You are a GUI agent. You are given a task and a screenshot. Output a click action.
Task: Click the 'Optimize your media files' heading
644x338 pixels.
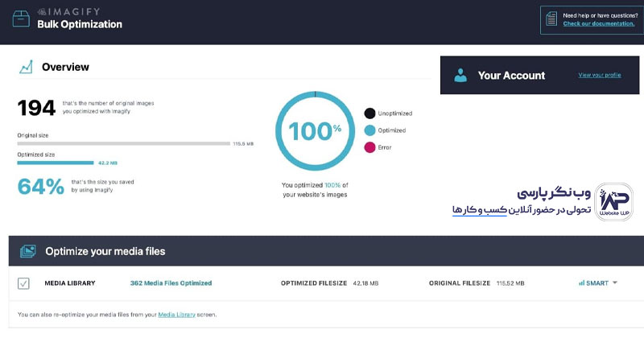click(105, 251)
